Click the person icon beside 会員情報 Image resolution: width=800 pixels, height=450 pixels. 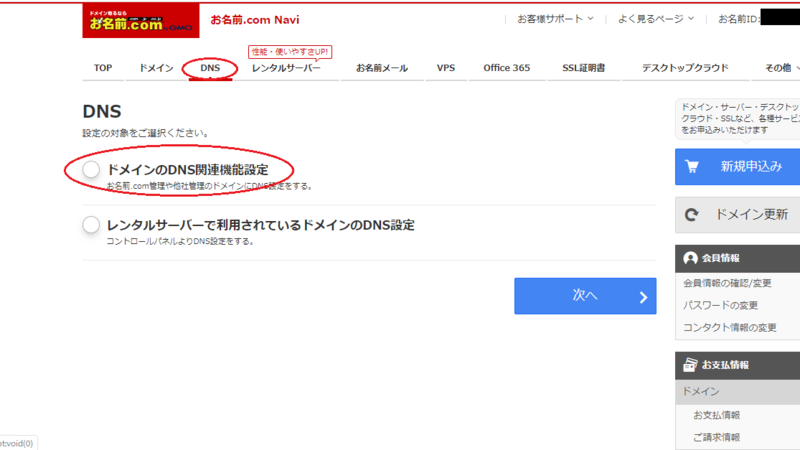(690, 258)
